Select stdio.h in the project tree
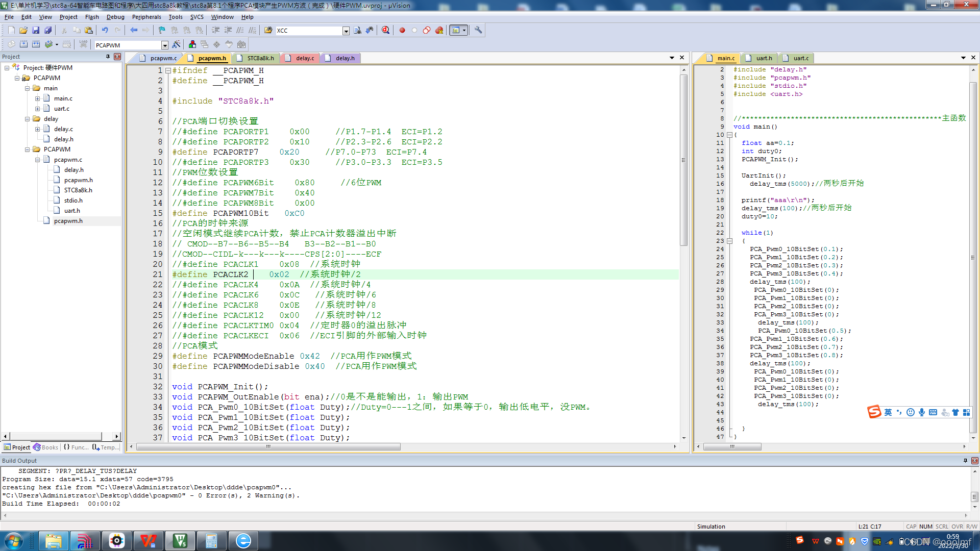The width and height of the screenshot is (980, 551). 73,201
